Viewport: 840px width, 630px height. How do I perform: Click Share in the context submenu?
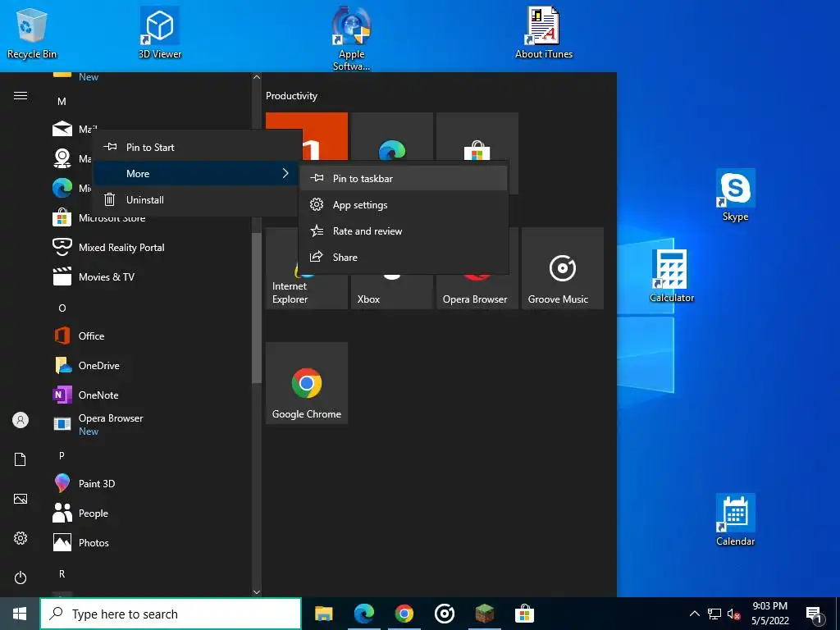pos(404,257)
